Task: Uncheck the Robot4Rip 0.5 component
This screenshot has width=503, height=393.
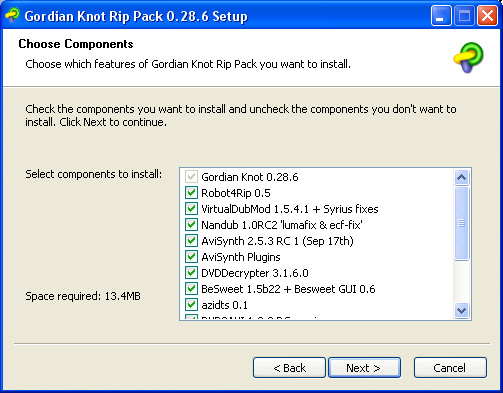Action: 191,192
